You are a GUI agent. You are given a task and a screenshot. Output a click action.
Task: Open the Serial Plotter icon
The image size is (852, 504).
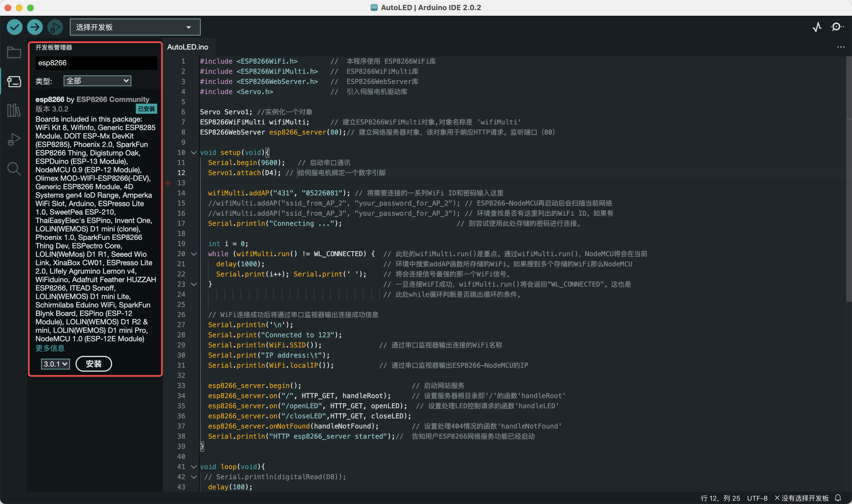click(817, 27)
